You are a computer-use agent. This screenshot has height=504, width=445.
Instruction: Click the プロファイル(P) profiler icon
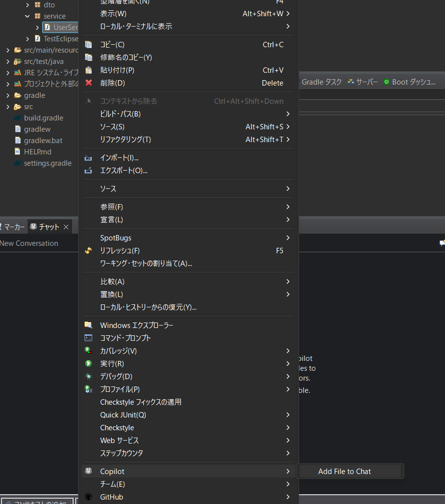pos(89,389)
